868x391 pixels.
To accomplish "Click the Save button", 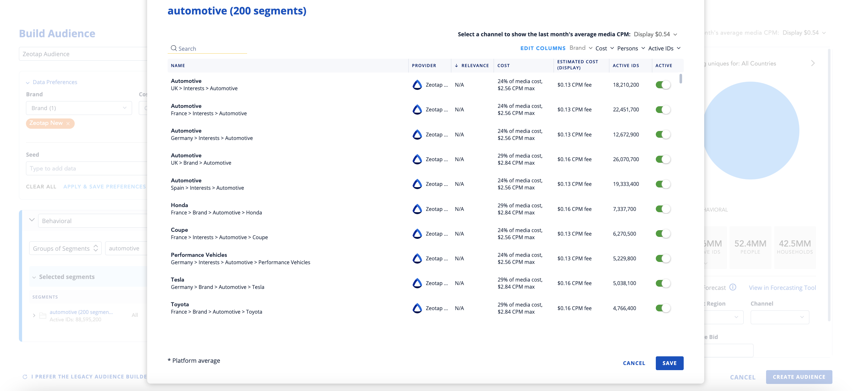I will (669, 363).
